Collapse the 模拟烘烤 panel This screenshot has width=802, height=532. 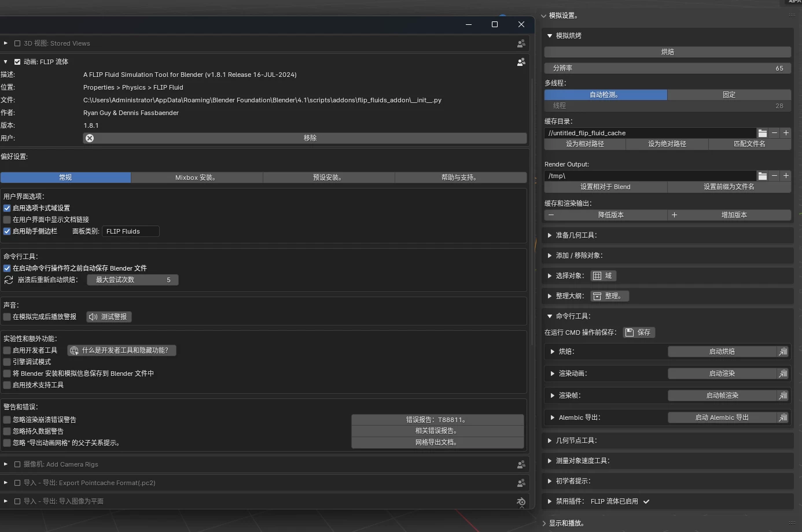550,36
